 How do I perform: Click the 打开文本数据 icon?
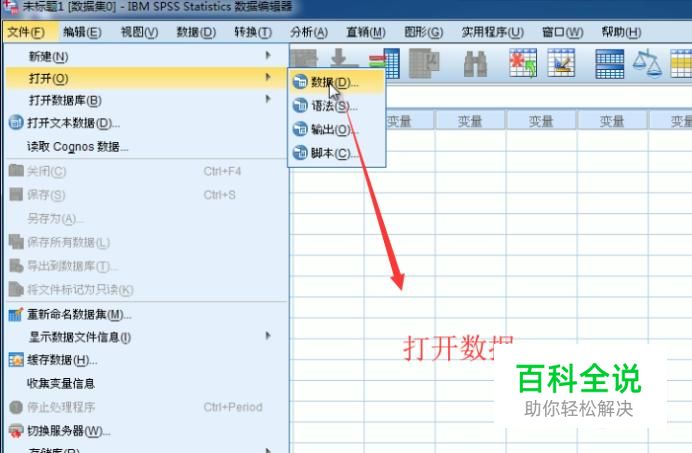(x=16, y=122)
